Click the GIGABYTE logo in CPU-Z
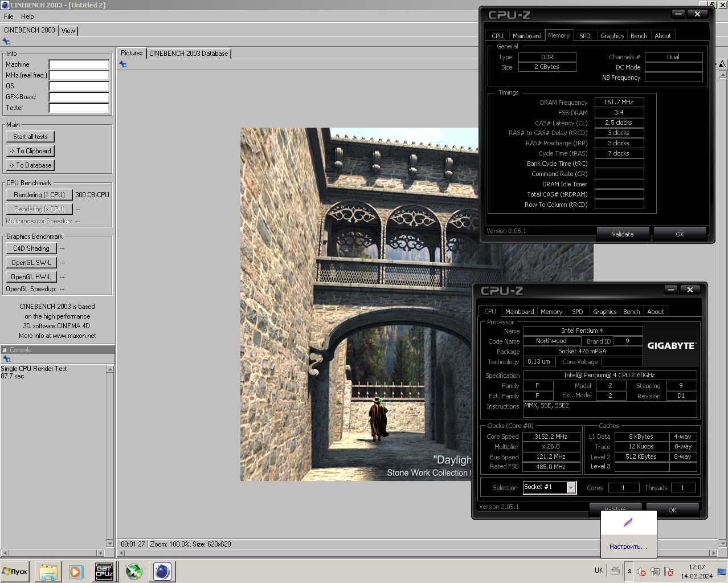The image size is (728, 583). coord(672,345)
